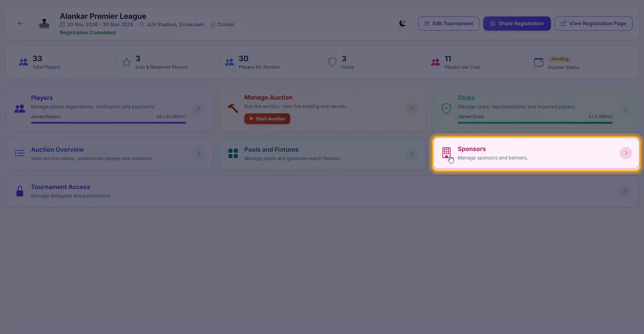Click the Alankar Premier League heading
Image resolution: width=644 pixels, height=334 pixels.
pyautogui.click(x=103, y=16)
